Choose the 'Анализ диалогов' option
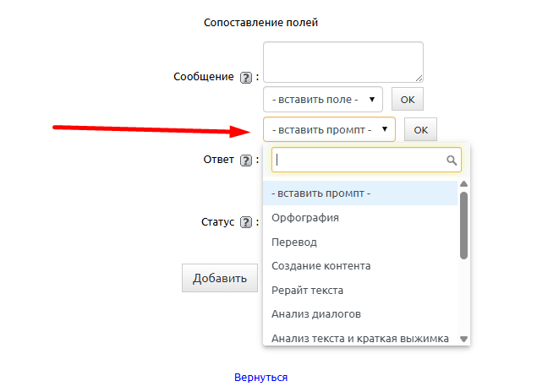The height and width of the screenshot is (392, 537). click(316, 313)
